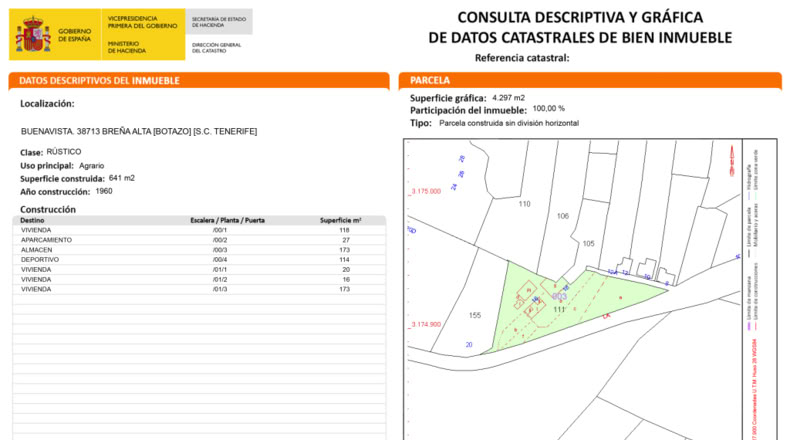Click the '/01/1' cell
The image size is (790, 440).
coord(220,270)
